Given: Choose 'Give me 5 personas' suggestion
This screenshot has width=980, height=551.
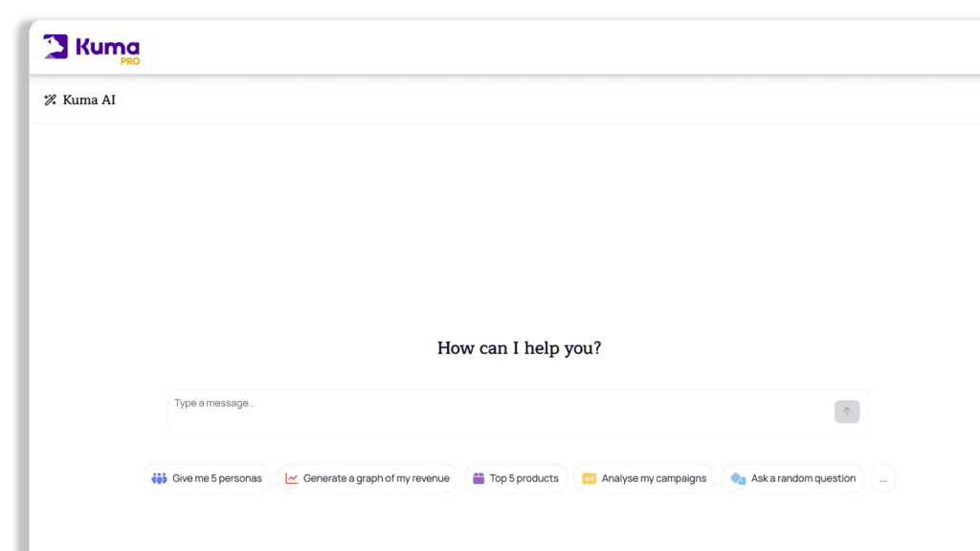Looking at the screenshot, I should coord(207,478).
